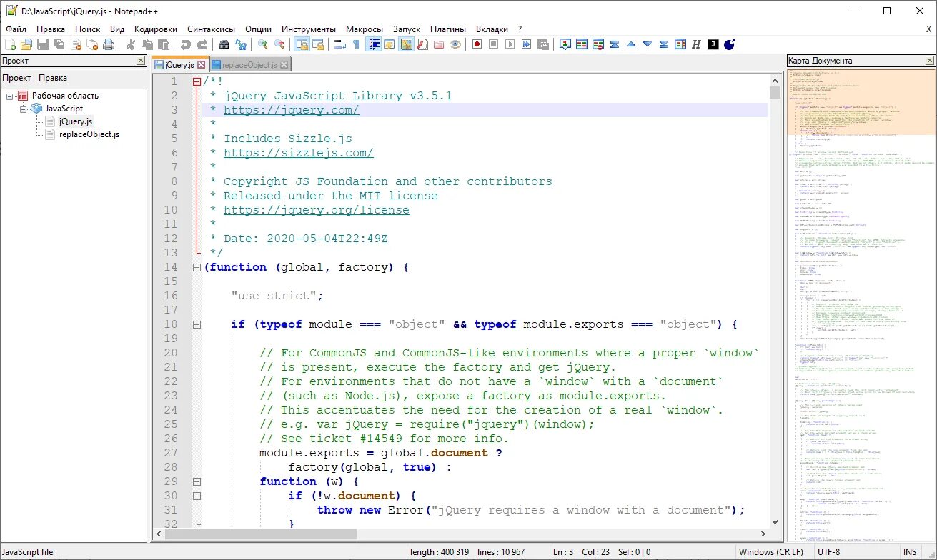Toggle show all characters pilcrow icon
The height and width of the screenshot is (560, 937).
click(x=356, y=44)
